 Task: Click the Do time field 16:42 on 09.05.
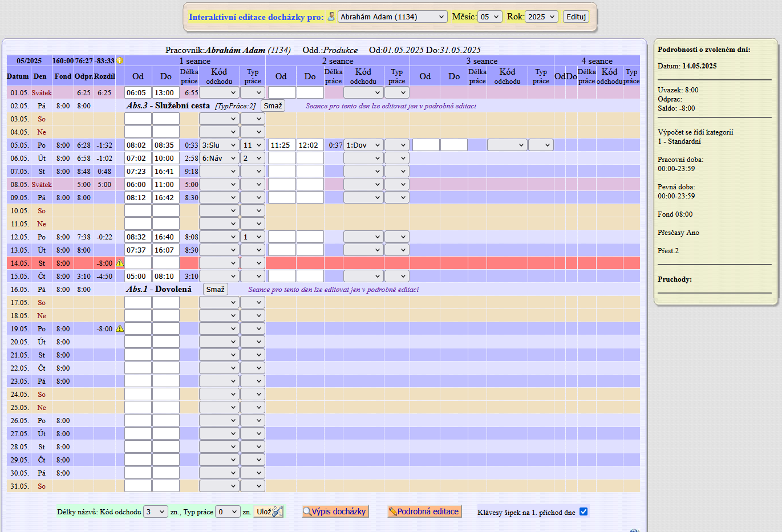166,198
